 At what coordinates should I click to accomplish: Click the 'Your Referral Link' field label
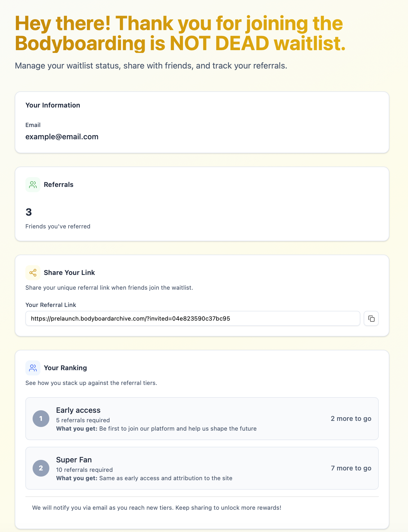51,305
